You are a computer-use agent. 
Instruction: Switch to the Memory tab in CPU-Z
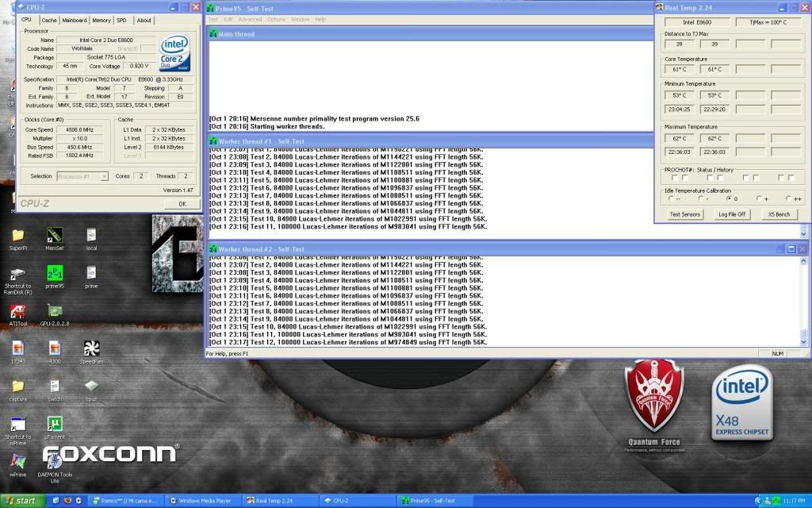click(x=101, y=20)
